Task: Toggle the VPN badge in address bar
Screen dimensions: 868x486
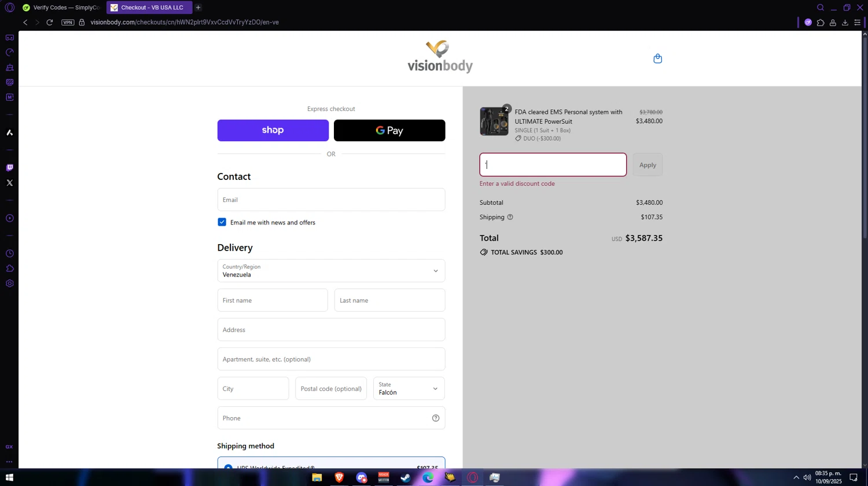Action: [x=68, y=23]
